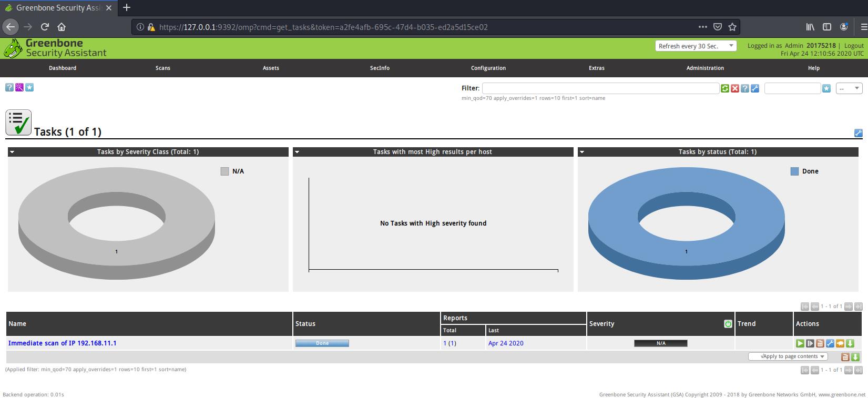Edit the filter using the wrench icon beside the filter box
The image size is (868, 398).
tap(755, 88)
